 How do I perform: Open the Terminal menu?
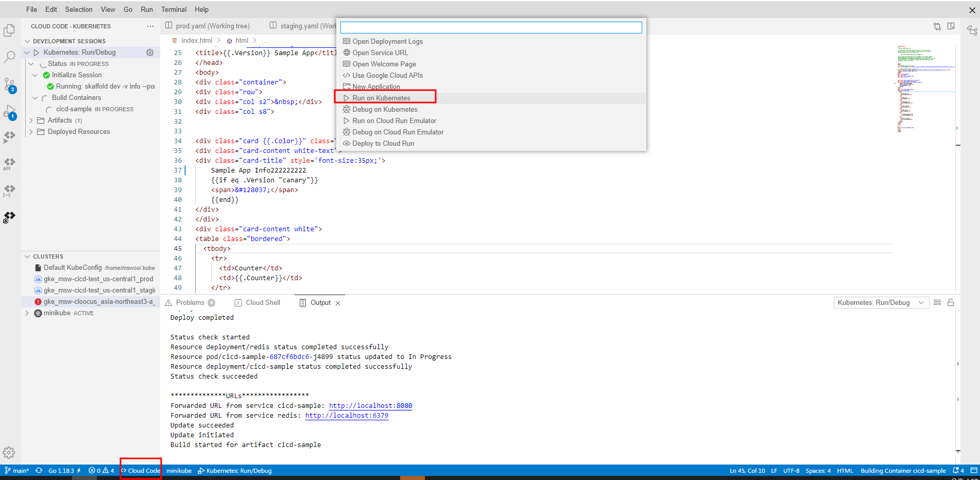coord(174,9)
